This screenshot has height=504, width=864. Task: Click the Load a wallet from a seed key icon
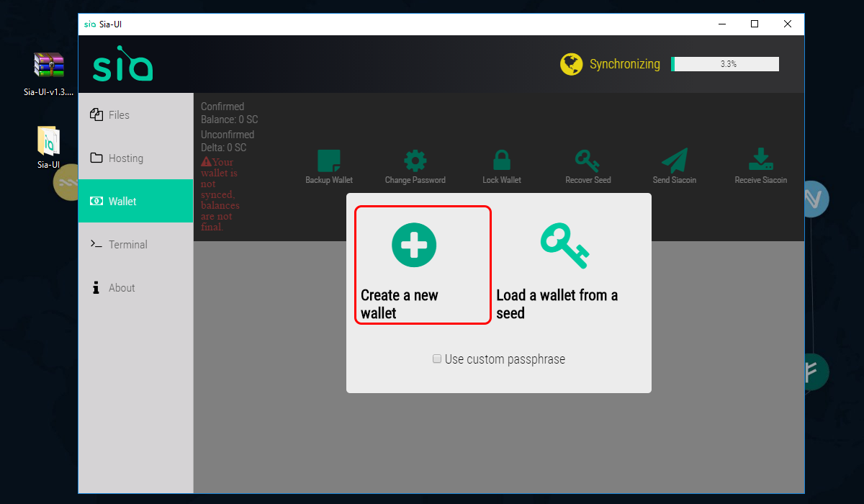tap(564, 245)
